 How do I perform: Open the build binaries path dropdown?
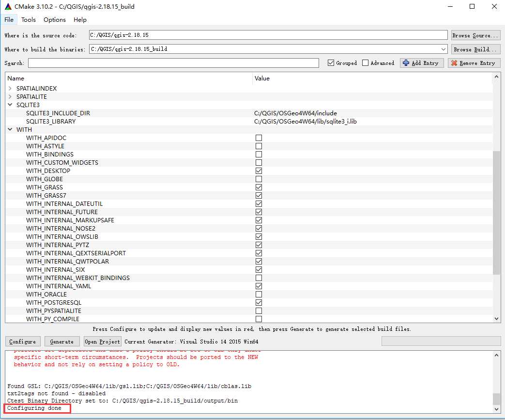coord(443,49)
